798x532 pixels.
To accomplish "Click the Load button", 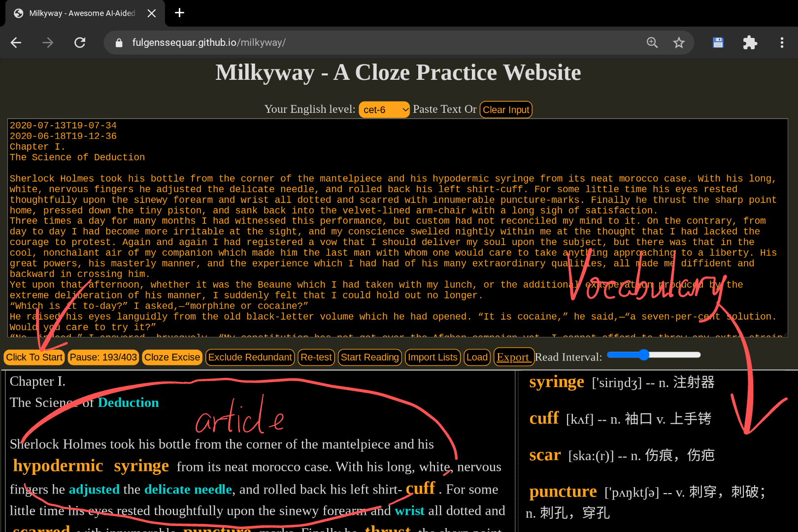I will tap(477, 357).
